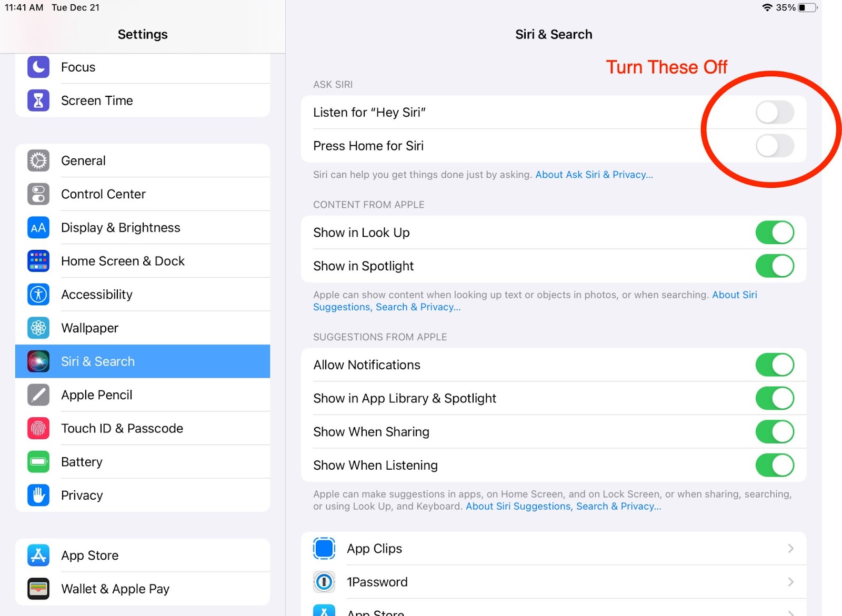Screen dimensions: 842x616
Task: Tap the SUGGESTIONS FROM APPLE header
Action: pos(380,337)
